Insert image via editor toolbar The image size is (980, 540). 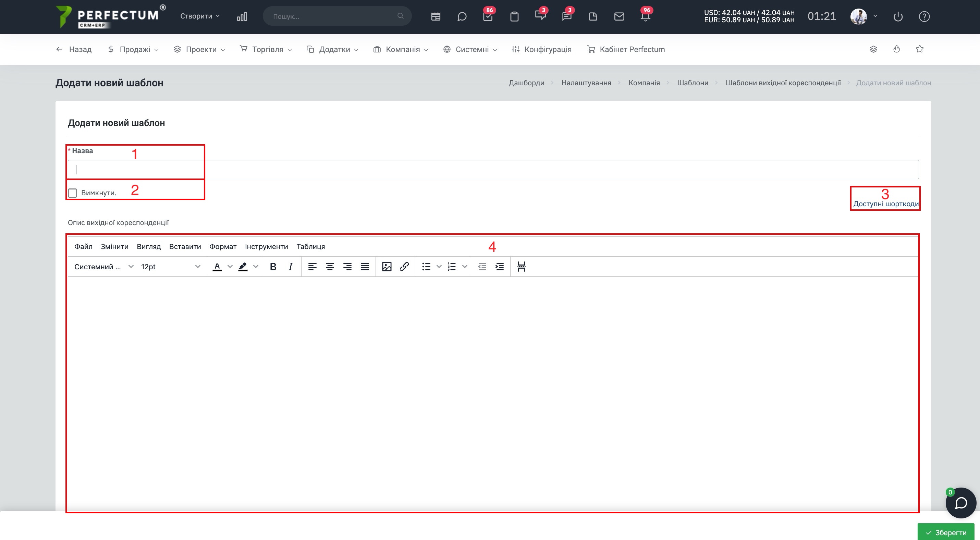point(387,267)
